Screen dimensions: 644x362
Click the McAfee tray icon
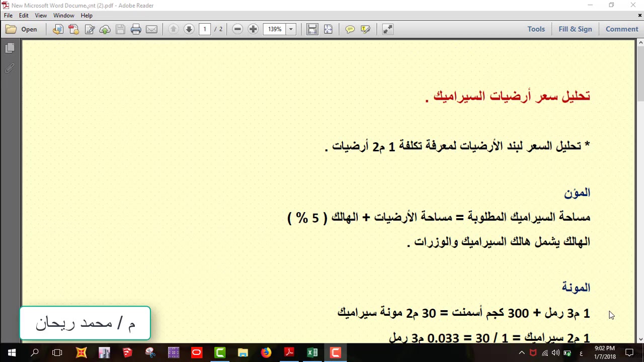coord(533,353)
